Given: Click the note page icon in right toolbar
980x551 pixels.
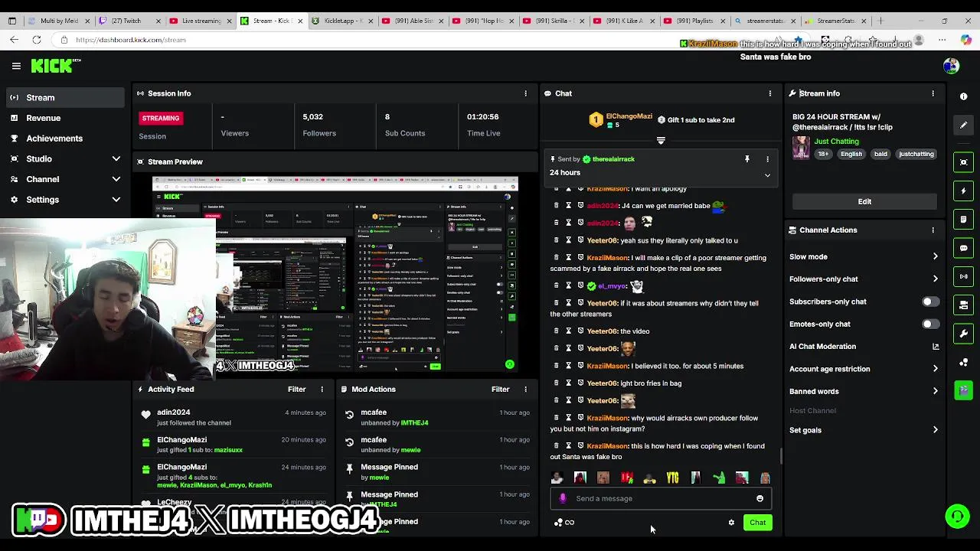Looking at the screenshot, I should (x=963, y=220).
